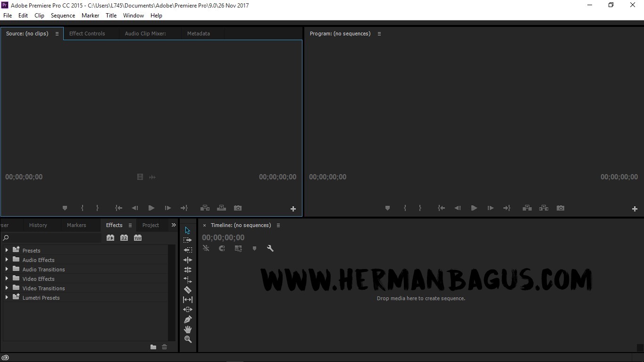The height and width of the screenshot is (362, 644).
Task: Click the Timeline playhead timecode
Action: pos(223,237)
